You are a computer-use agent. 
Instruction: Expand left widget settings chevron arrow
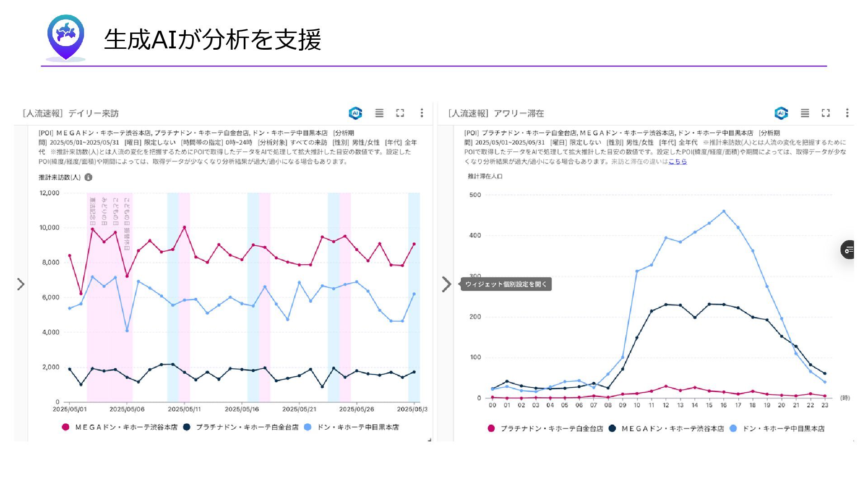click(21, 284)
